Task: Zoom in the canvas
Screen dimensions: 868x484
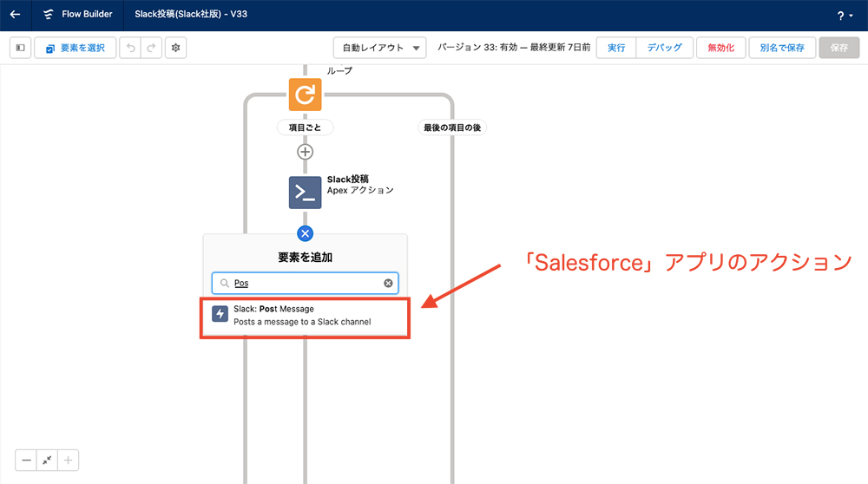Action: pos(68,461)
